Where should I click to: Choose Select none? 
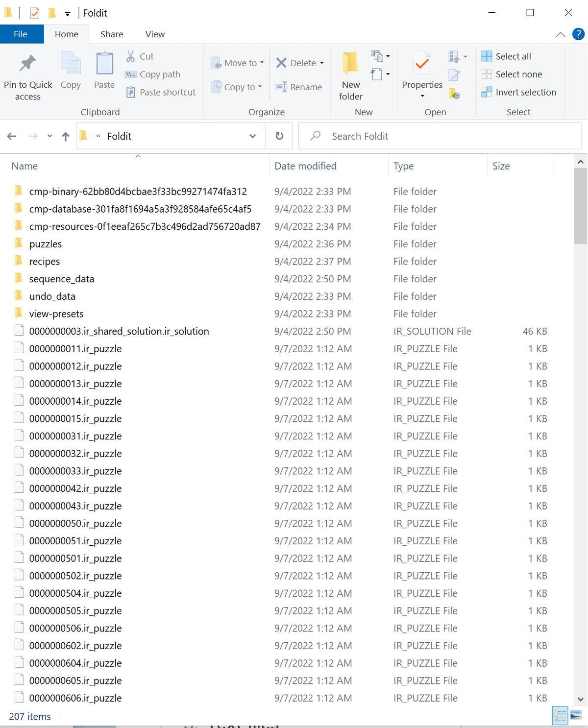point(512,74)
